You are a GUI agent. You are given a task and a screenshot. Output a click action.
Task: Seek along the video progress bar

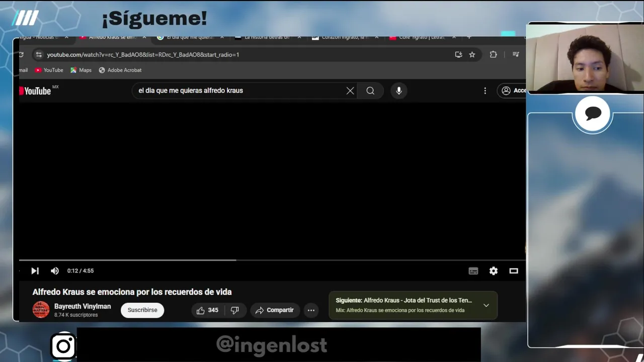(272, 260)
